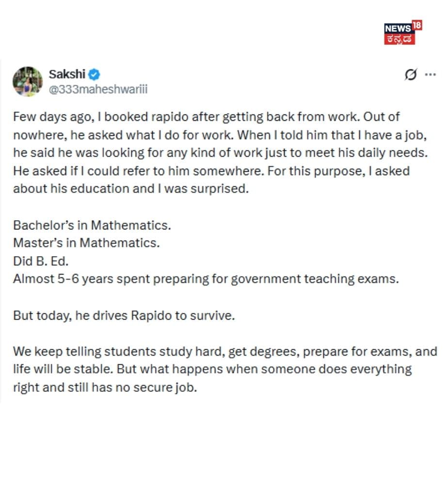Click the words "right and still has no secure job"

pos(105,388)
